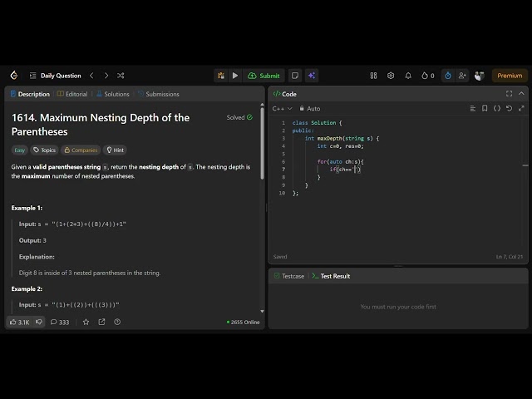Toggle the timer stopwatch icon
Screen dimensions: 532x399
(x=448, y=76)
